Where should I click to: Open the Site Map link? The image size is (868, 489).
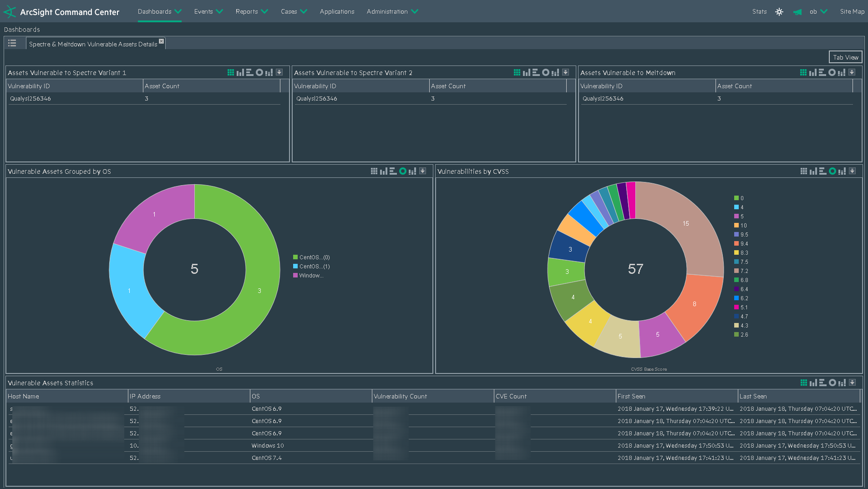(x=852, y=11)
